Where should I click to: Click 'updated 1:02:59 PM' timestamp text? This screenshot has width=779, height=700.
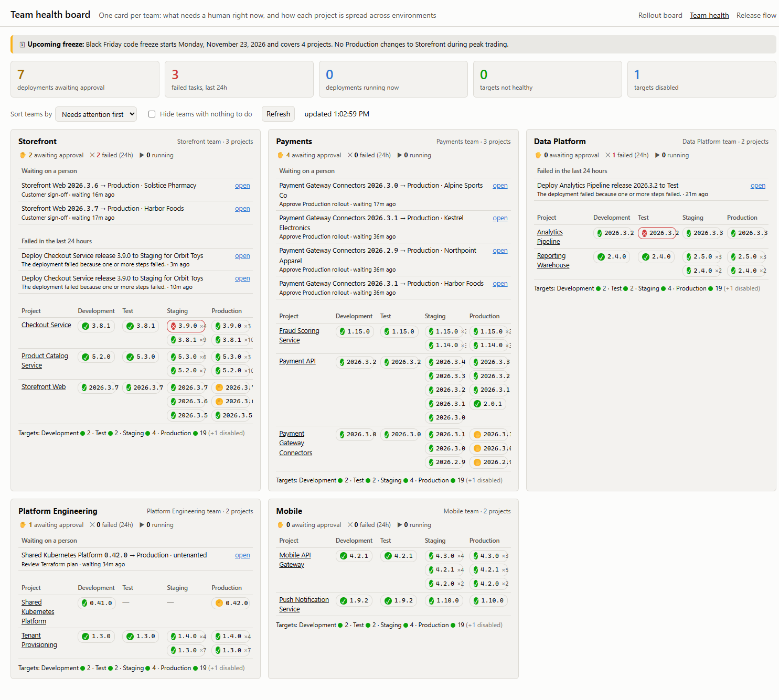(337, 114)
